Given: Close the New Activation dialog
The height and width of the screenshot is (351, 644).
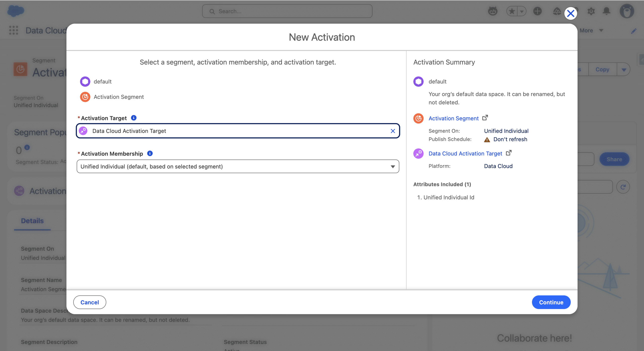Looking at the screenshot, I should [x=571, y=13].
